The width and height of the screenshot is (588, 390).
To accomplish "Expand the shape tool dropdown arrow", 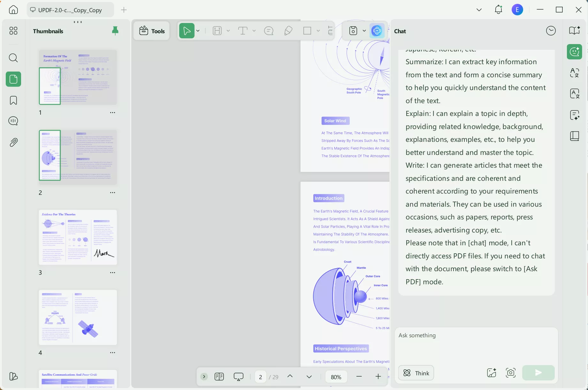I will click(318, 31).
